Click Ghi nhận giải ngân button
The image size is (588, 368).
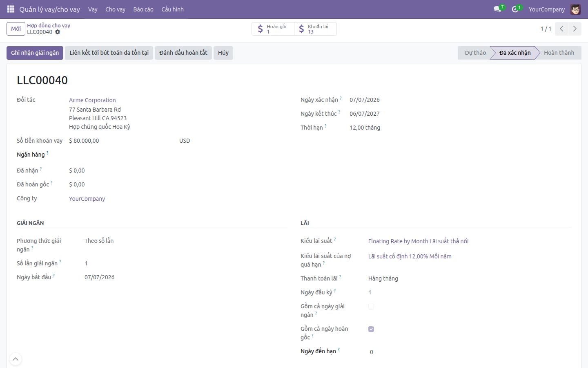pos(35,53)
